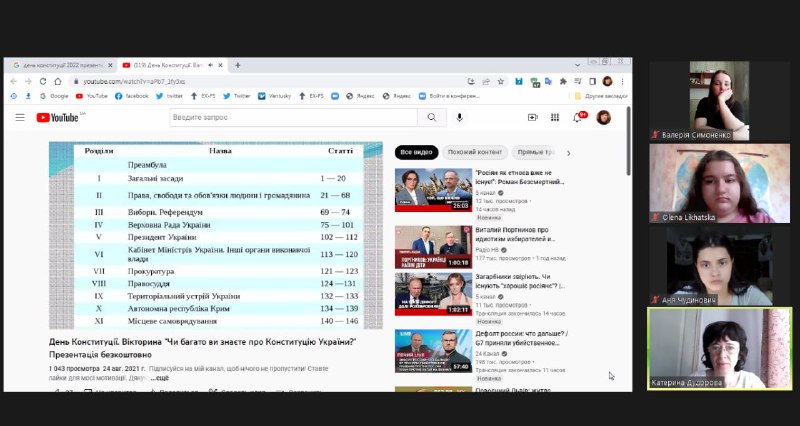The height and width of the screenshot is (426, 800).
Task: Click the Google Translate extension icon
Action: 548,81
